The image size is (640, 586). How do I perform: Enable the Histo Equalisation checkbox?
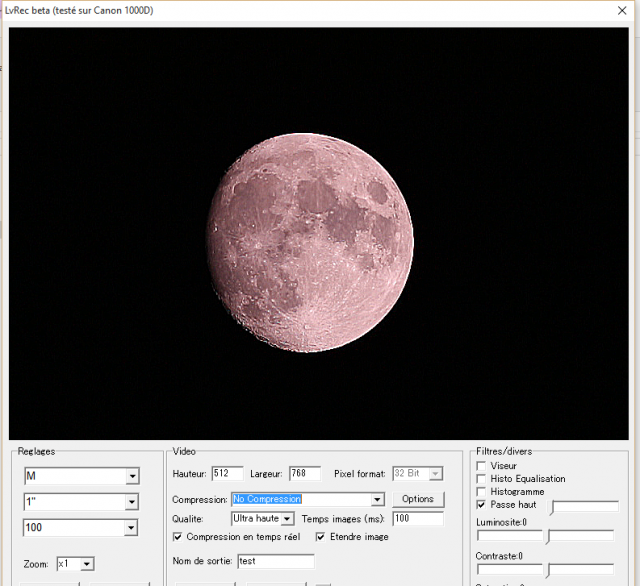point(481,479)
